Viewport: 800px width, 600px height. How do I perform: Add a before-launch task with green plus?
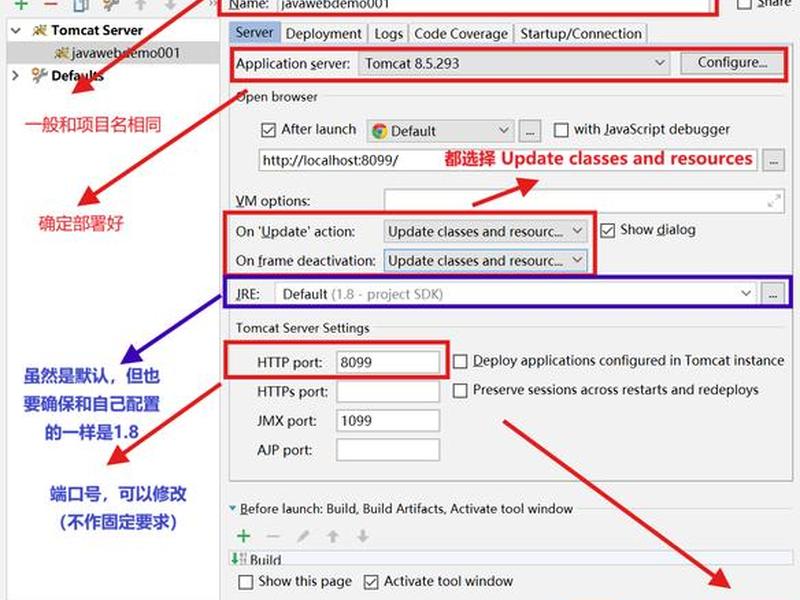243,536
